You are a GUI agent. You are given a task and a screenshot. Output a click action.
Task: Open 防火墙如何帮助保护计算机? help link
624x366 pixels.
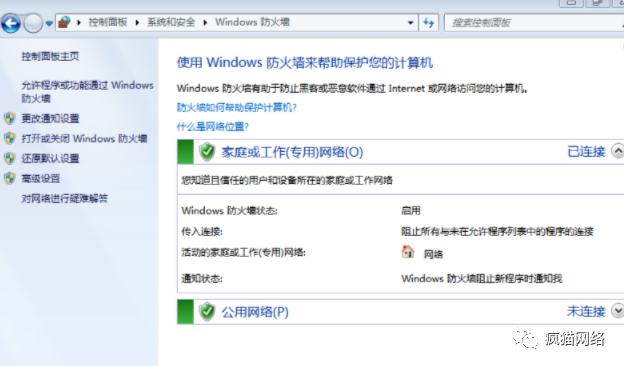[x=237, y=107]
